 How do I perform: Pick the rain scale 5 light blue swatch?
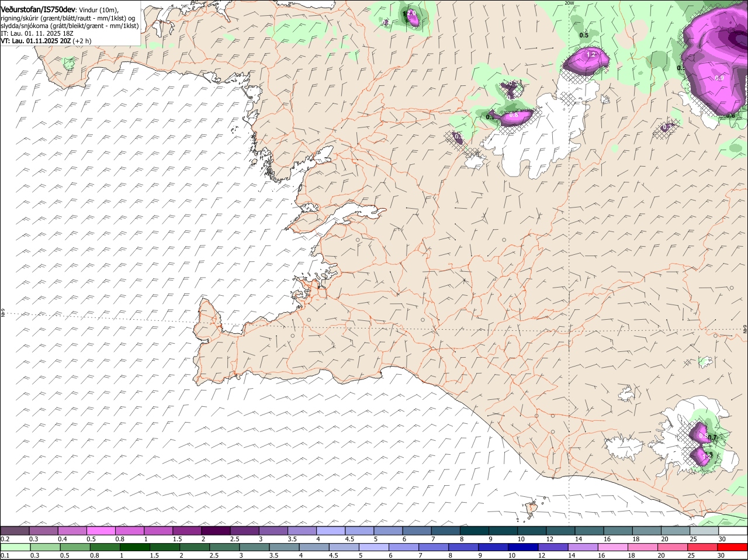[373, 547]
